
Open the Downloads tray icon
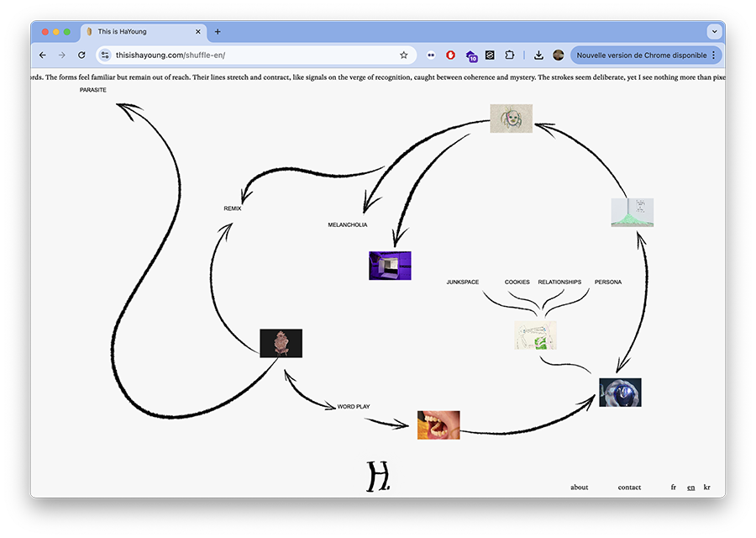point(538,55)
